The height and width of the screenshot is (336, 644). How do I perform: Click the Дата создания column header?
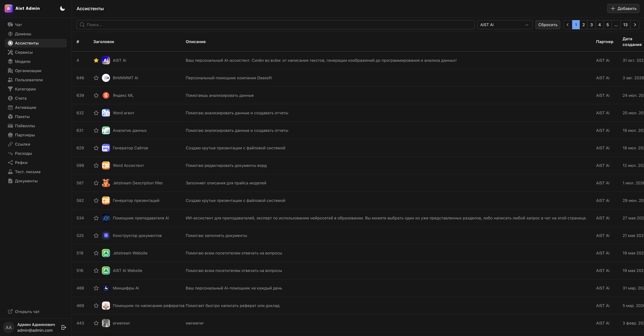point(632,42)
